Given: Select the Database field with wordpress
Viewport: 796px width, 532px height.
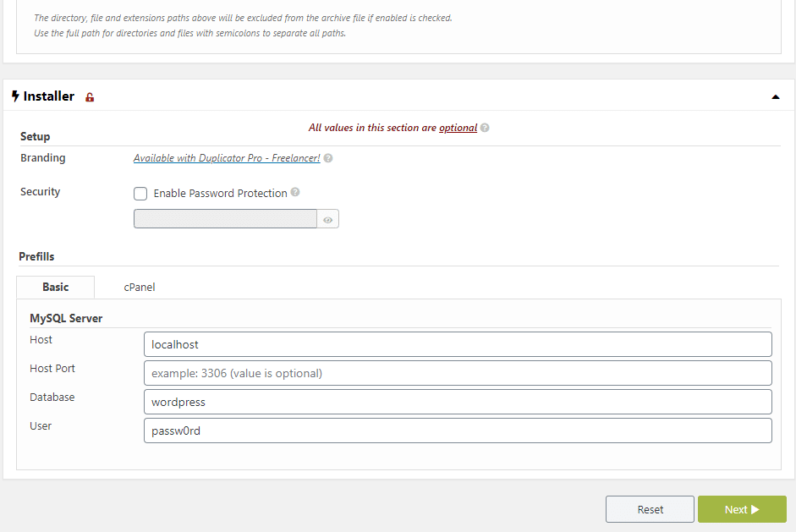Looking at the screenshot, I should (458, 402).
